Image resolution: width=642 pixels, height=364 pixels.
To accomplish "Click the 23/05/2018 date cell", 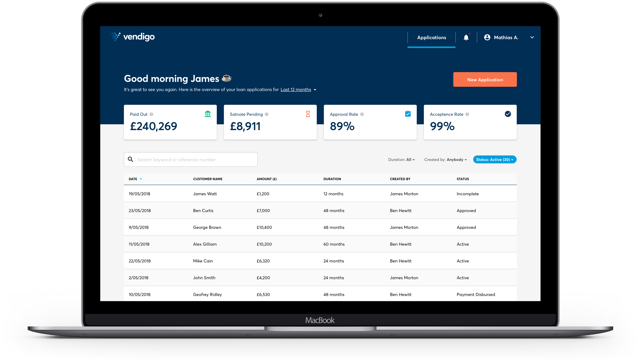I will (x=140, y=210).
